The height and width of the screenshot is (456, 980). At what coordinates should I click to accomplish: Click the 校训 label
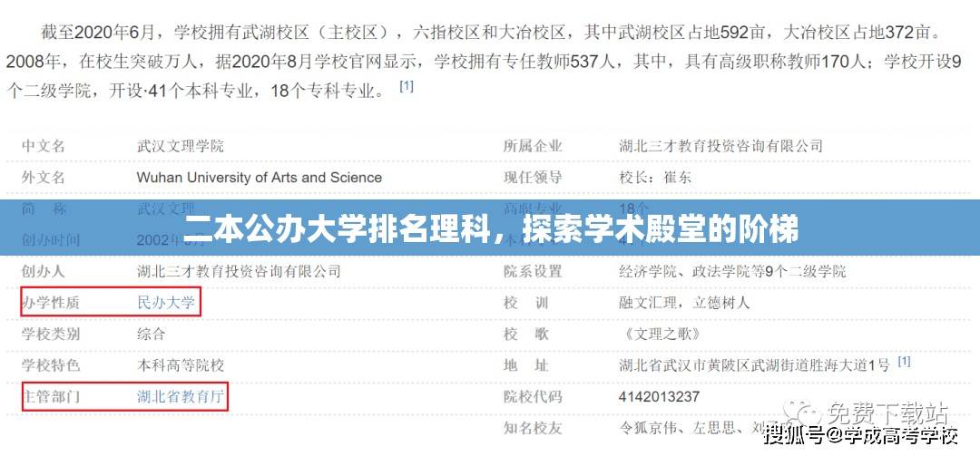[x=526, y=303]
